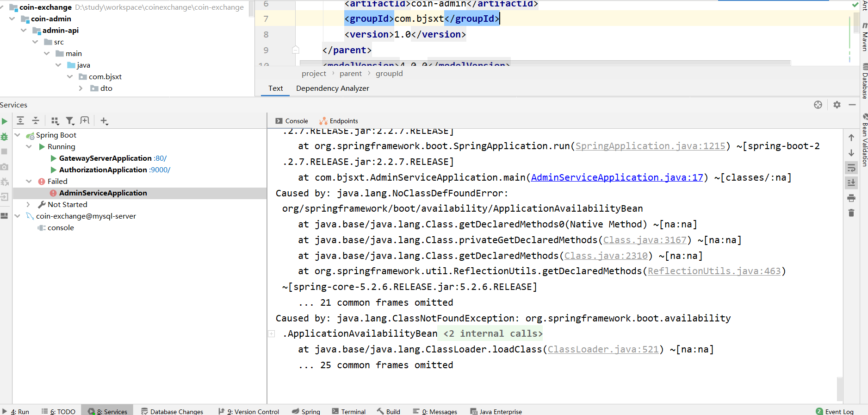The width and height of the screenshot is (868, 415).
Task: Click Open in New Tab icon
Action: 85,121
